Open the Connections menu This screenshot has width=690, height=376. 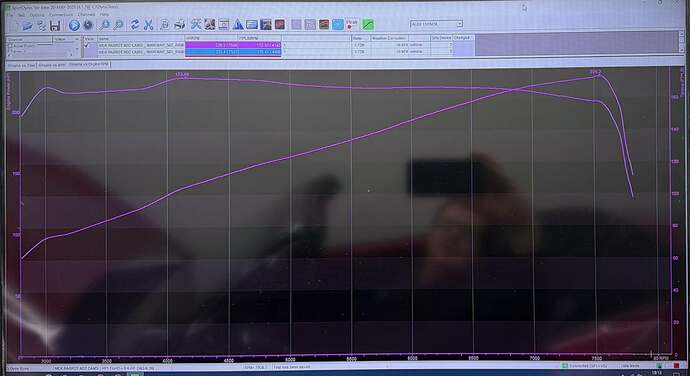pyautogui.click(x=61, y=15)
